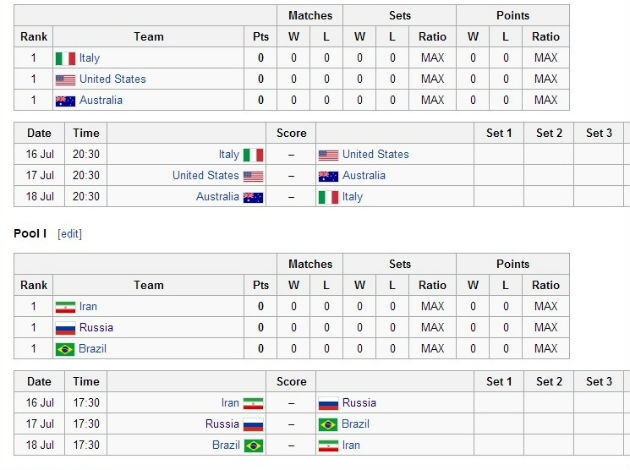Click the Russia flag in 16 Jul match row
The image size is (630, 470).
328,403
